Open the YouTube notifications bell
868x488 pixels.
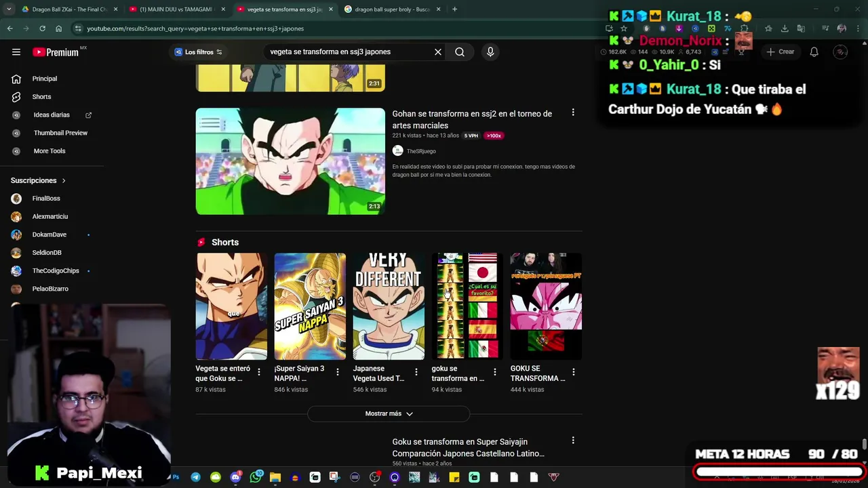[814, 52]
